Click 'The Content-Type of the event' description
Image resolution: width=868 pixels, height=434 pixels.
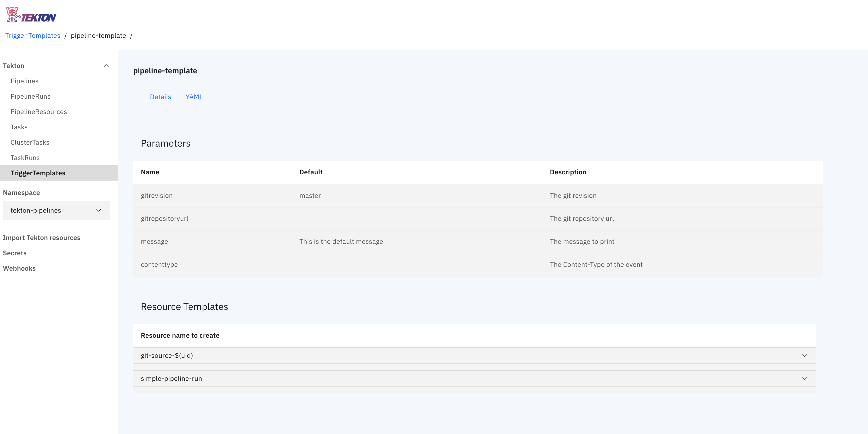click(x=596, y=264)
